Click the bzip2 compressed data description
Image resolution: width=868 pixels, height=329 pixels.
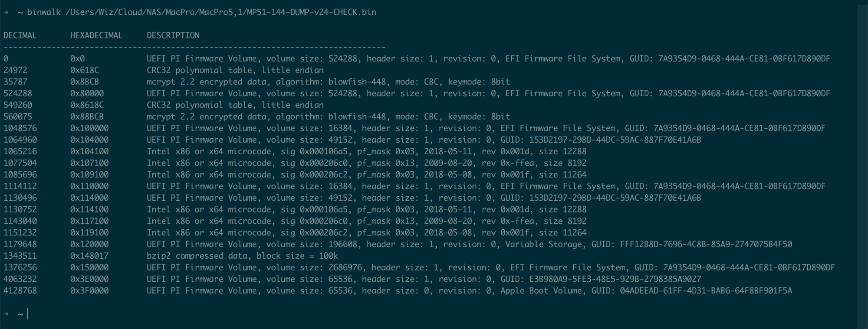[242, 256]
